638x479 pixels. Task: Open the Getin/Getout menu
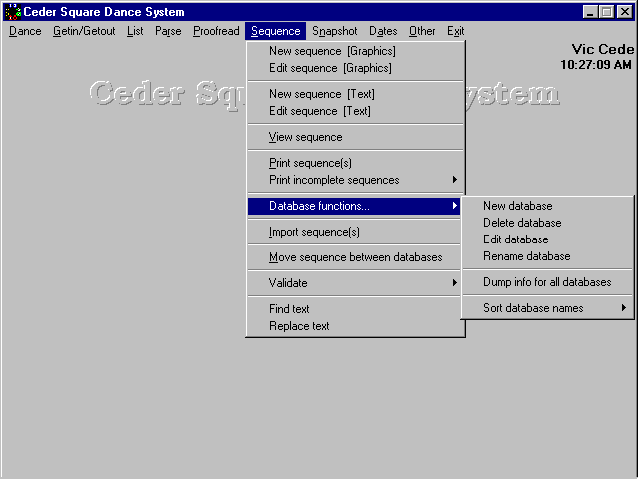point(84,31)
